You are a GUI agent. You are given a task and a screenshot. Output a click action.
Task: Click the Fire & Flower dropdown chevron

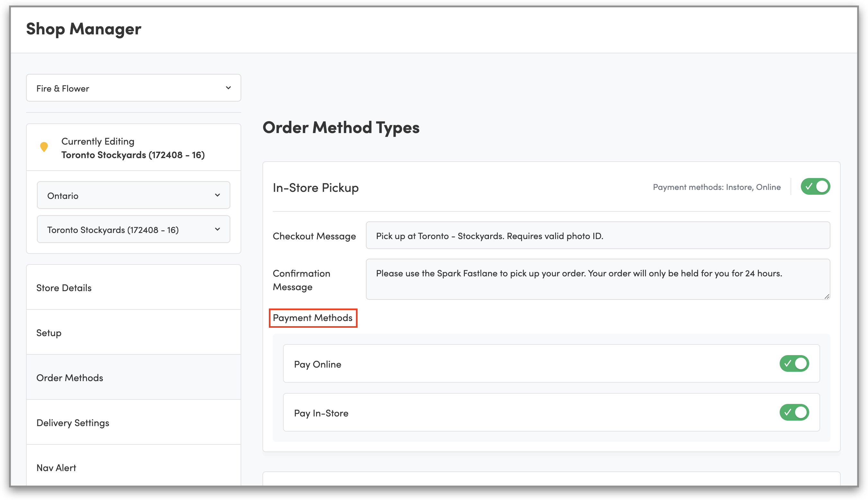coord(228,88)
